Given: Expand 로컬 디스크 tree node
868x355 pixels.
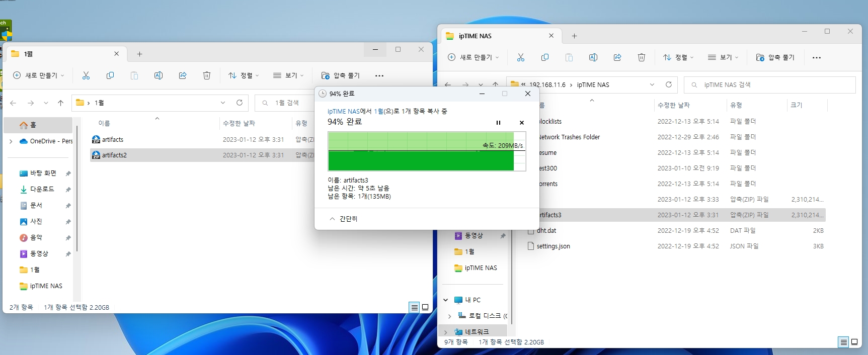Looking at the screenshot, I should click(x=449, y=316).
